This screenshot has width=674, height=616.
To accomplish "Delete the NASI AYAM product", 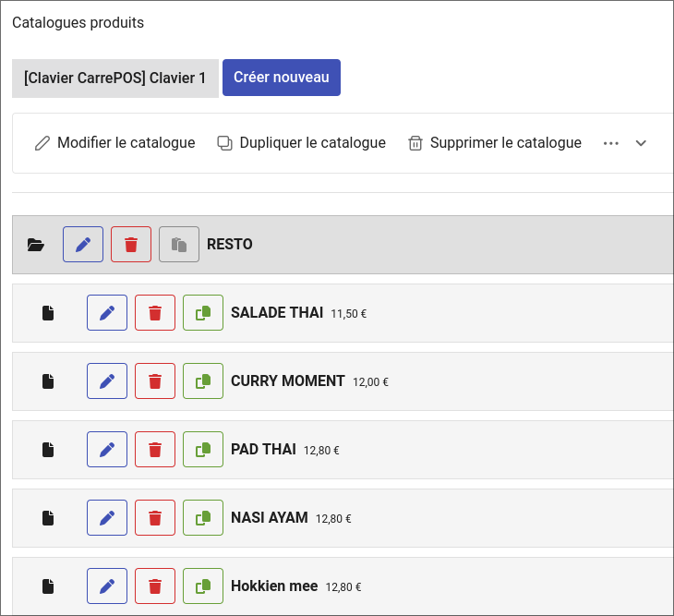I will [x=155, y=517].
